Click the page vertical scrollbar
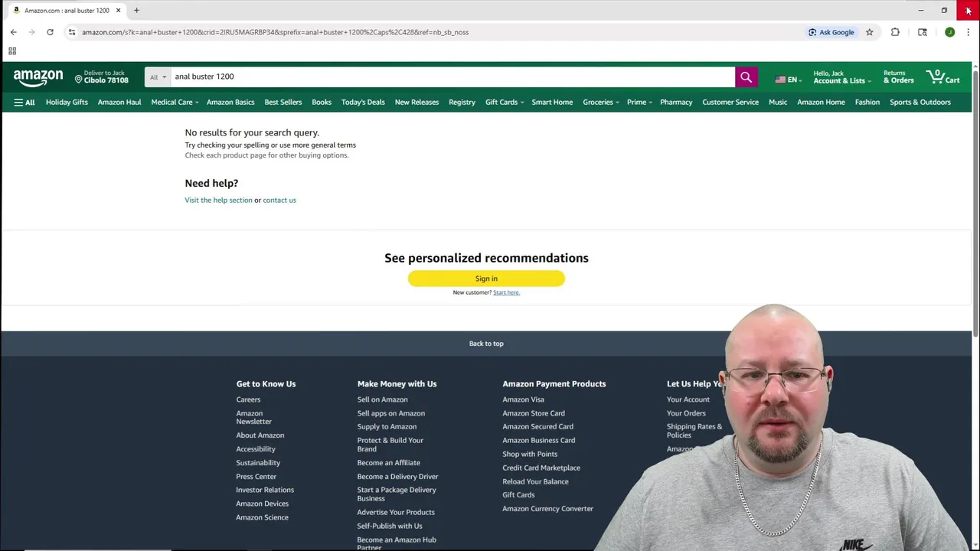980x551 pixels. [975, 203]
